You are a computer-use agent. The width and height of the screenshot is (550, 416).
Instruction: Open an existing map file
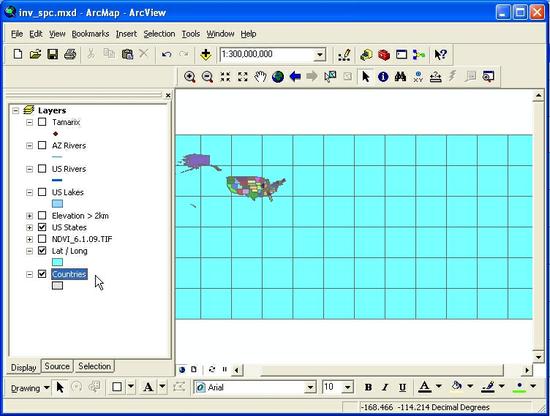click(35, 54)
